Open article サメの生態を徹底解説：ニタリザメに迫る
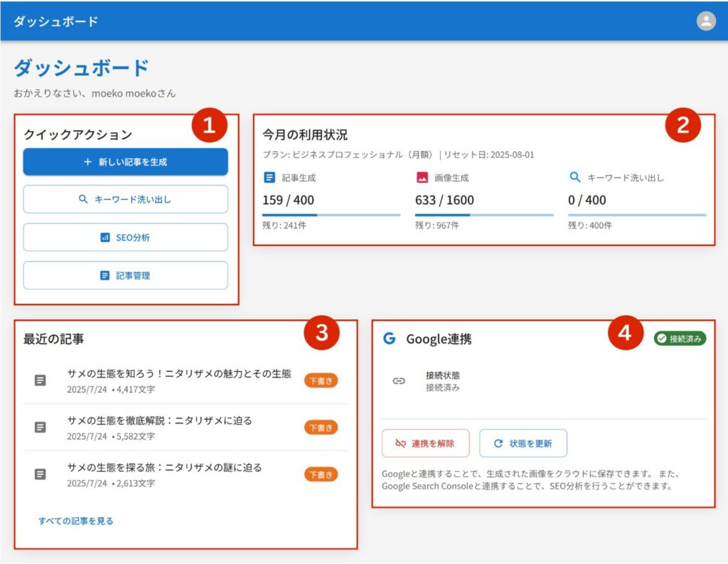The height and width of the screenshot is (564, 728). click(x=160, y=420)
